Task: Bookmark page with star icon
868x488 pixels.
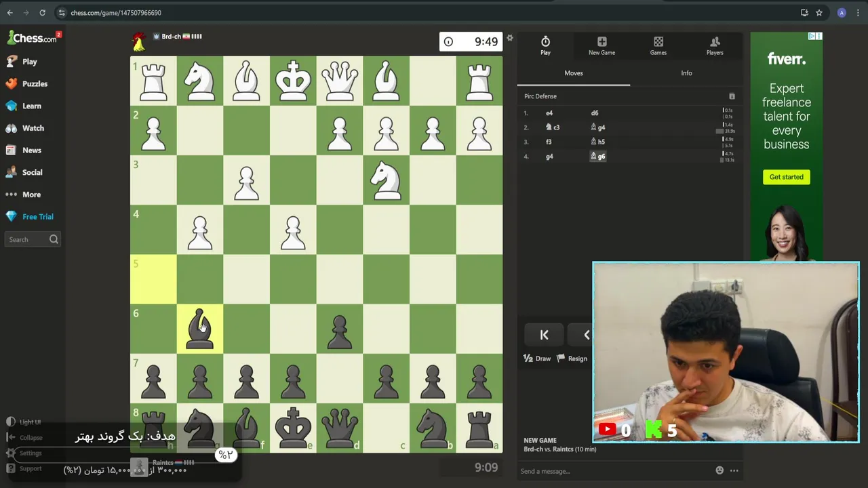Action: [x=819, y=12]
